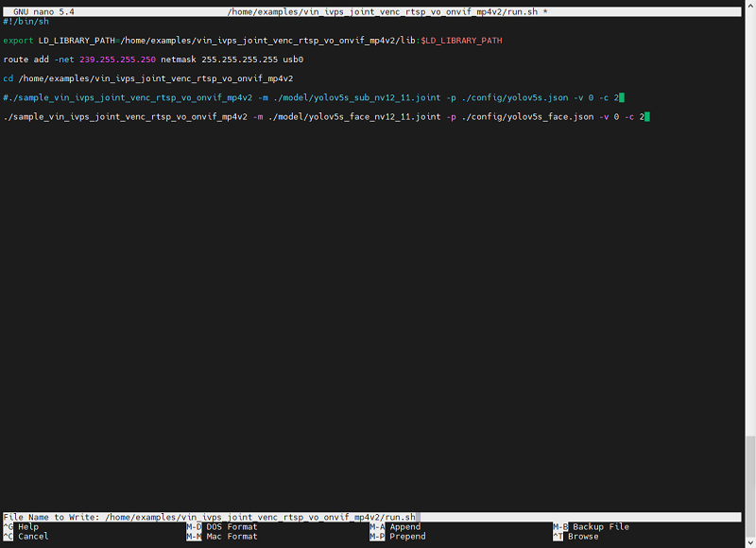Click the ^C Cancel shortcut
Screen dimensions: 756x548
pos(26,537)
